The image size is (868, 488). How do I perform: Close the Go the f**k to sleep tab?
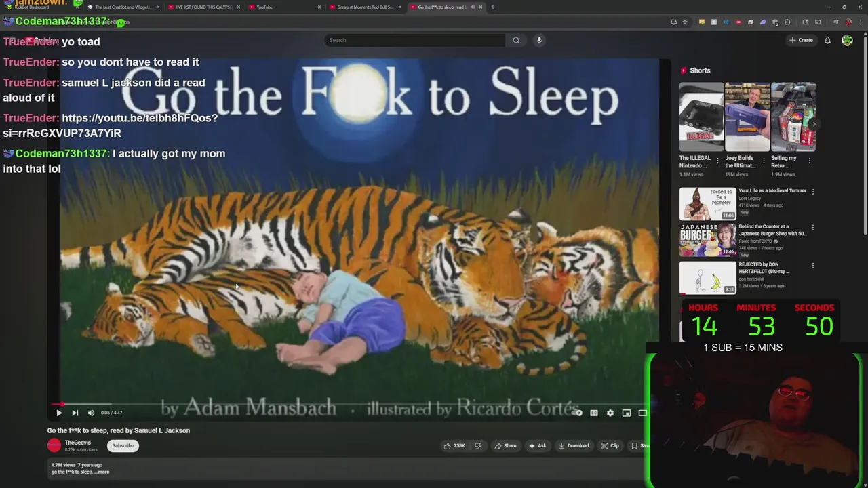pyautogui.click(x=481, y=7)
